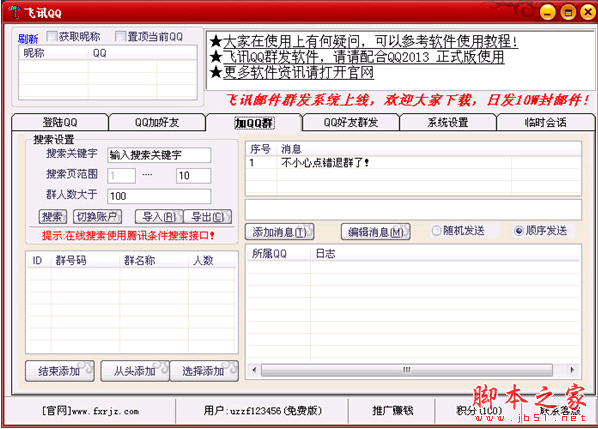
Task: Open the 更多软件资讯请打开官网 link
Action: [x=298, y=72]
